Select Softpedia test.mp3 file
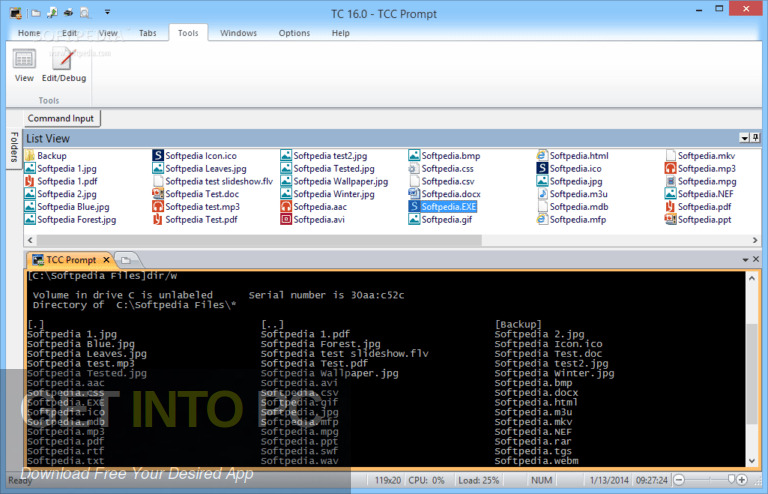This screenshot has width=768, height=494. click(x=196, y=207)
